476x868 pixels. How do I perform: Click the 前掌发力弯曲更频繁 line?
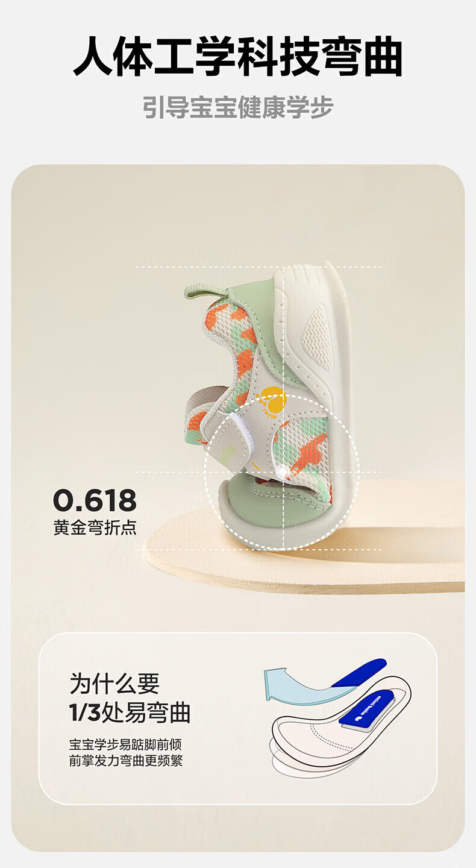(126, 761)
